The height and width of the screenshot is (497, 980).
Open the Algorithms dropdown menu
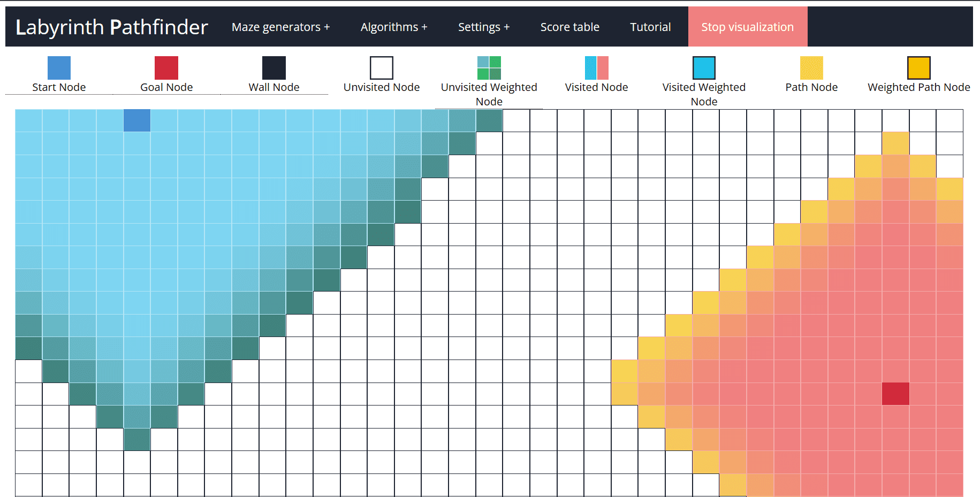[x=394, y=27]
